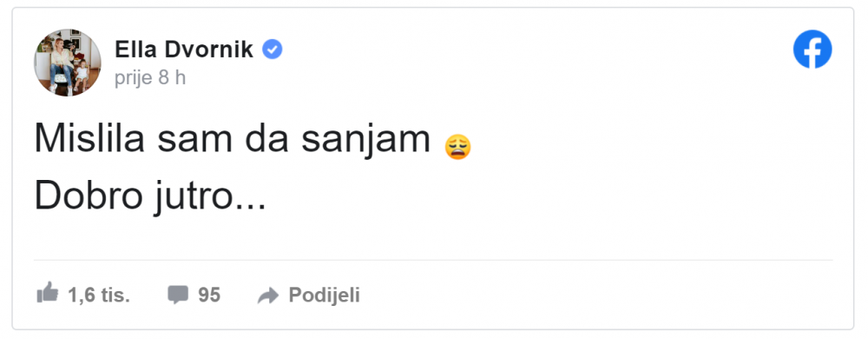Click the horizontal divider above reactions

[x=433, y=260]
